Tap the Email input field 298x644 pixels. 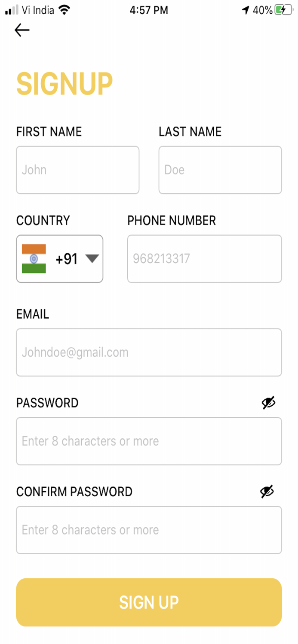click(149, 352)
